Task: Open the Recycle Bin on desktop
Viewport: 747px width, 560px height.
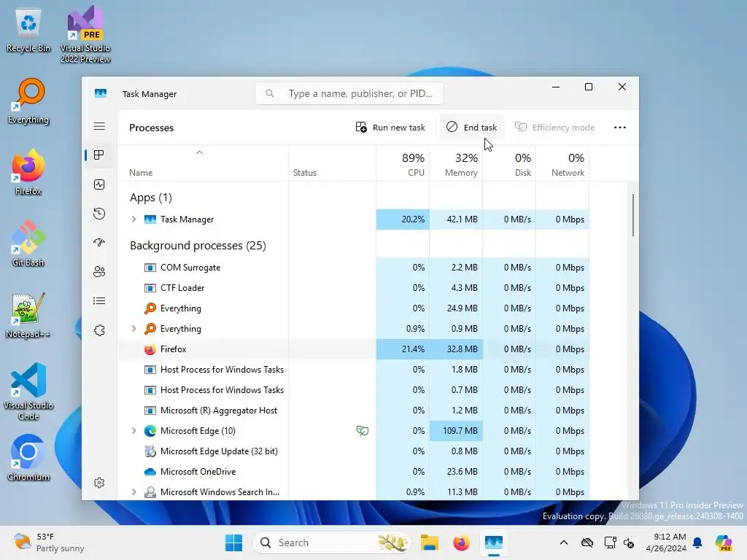Action: pos(28,29)
